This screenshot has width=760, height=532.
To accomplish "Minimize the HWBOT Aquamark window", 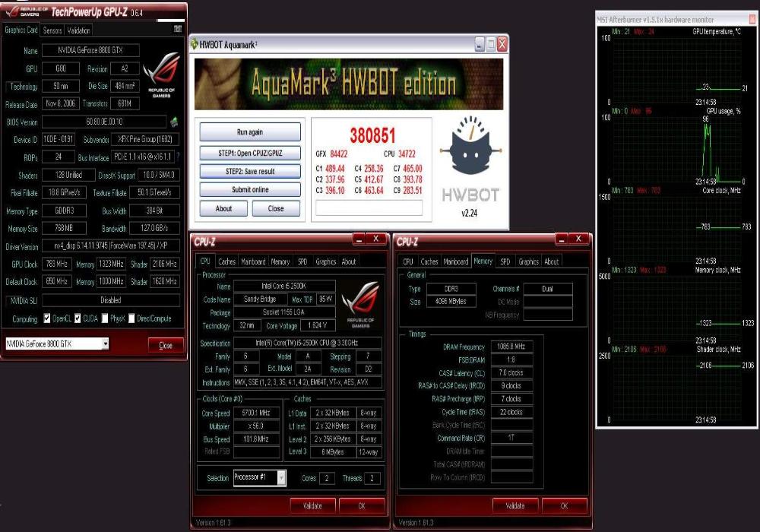I will click(x=480, y=45).
